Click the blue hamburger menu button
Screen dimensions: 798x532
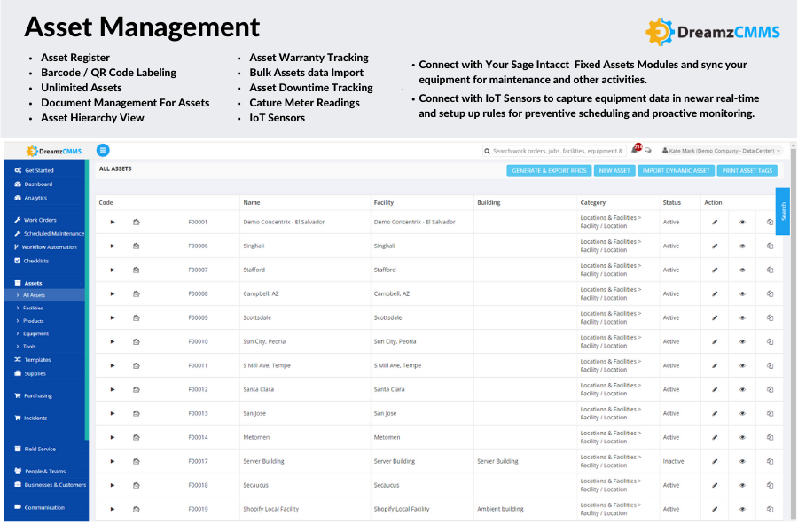point(103,151)
